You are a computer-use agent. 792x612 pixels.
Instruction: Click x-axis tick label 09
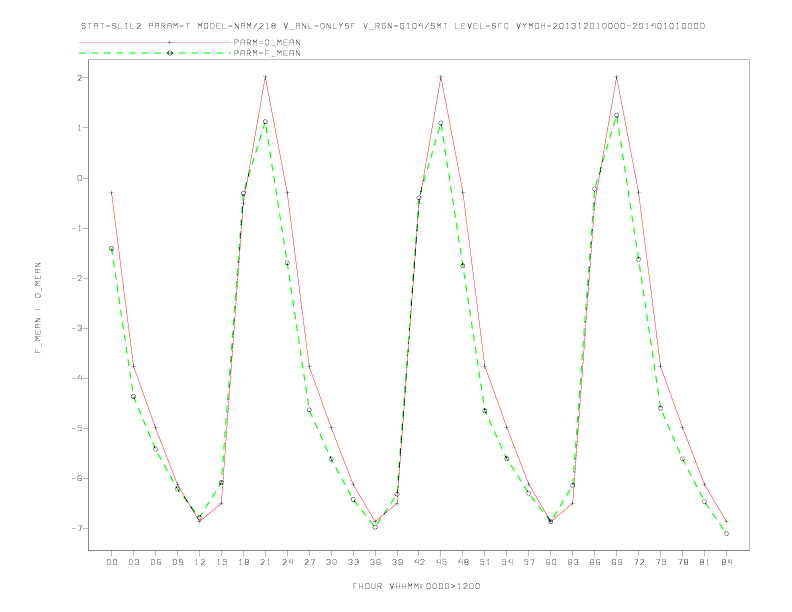coord(177,562)
